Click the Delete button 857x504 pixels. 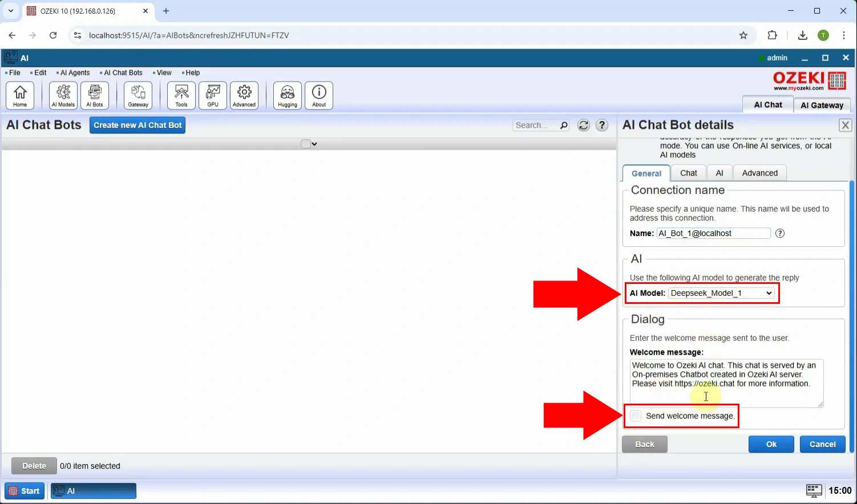coord(34,466)
